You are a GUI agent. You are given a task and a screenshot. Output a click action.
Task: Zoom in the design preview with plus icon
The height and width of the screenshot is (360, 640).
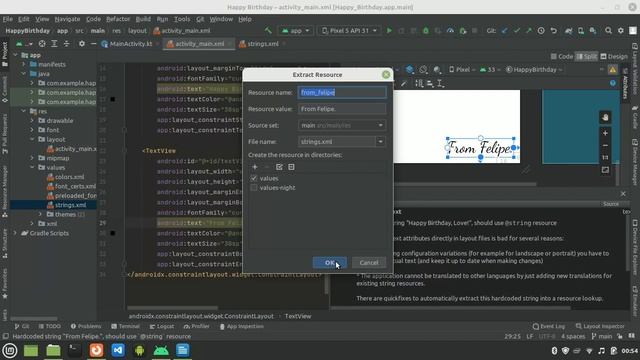point(605,133)
